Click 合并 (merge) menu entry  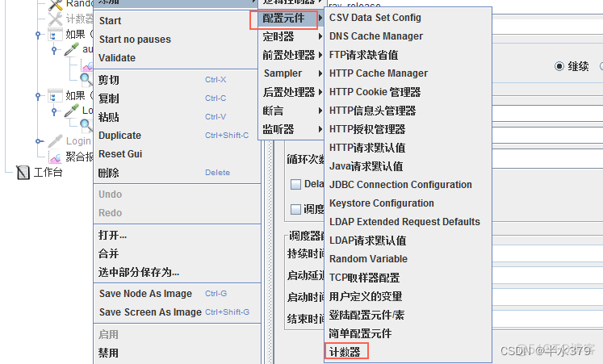177,253
